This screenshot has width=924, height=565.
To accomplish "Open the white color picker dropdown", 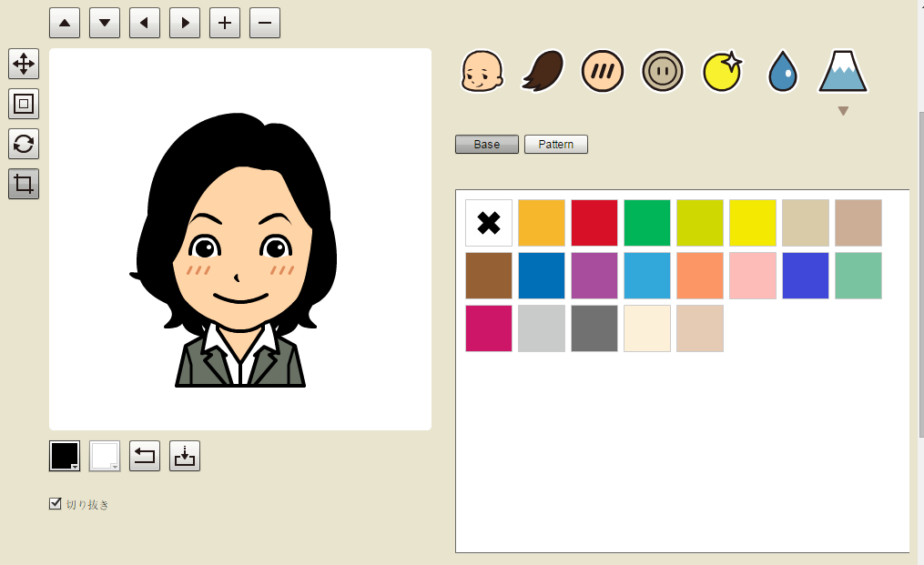I will click(x=105, y=456).
